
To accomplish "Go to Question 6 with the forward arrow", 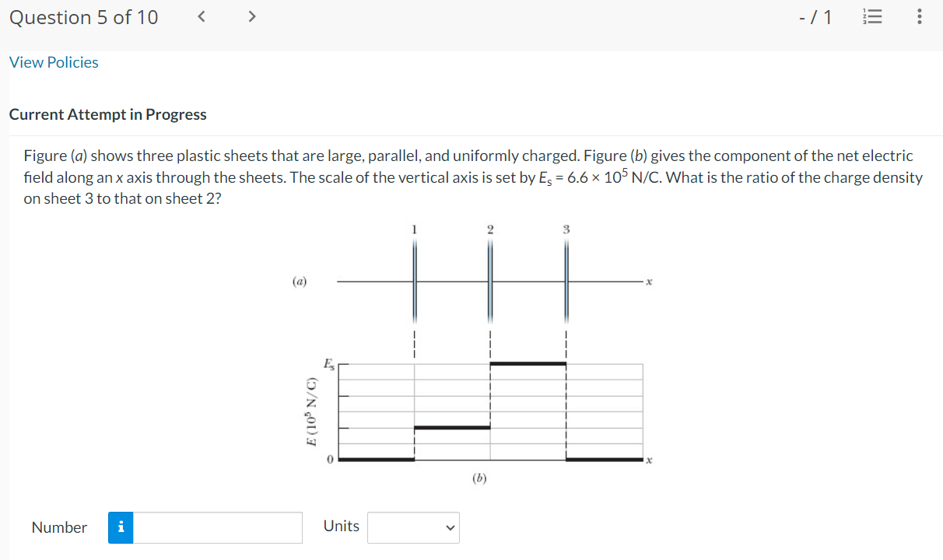I will (251, 16).
